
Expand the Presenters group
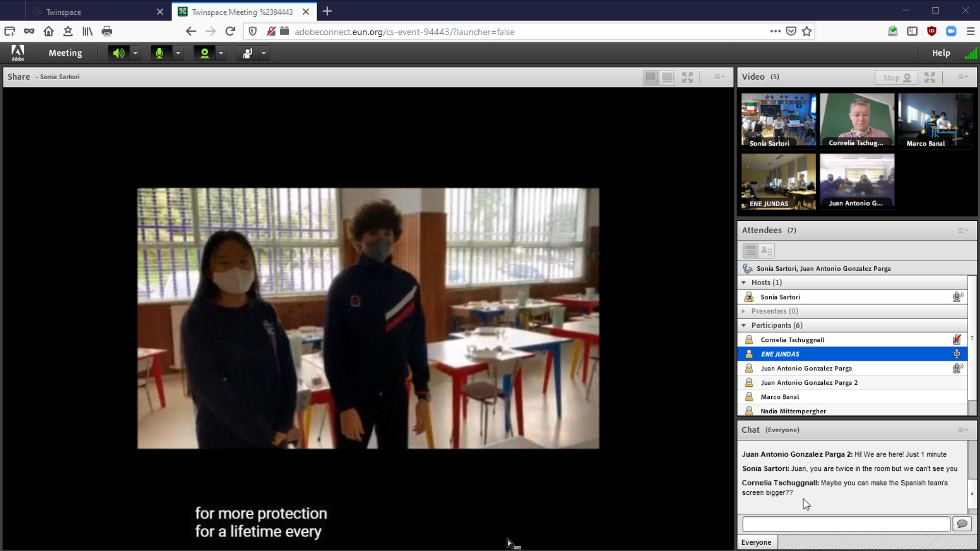click(x=744, y=311)
